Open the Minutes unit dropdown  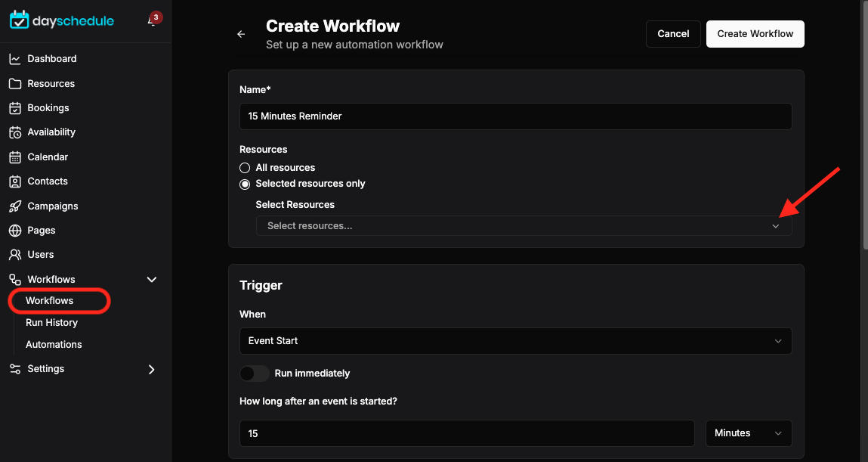749,433
